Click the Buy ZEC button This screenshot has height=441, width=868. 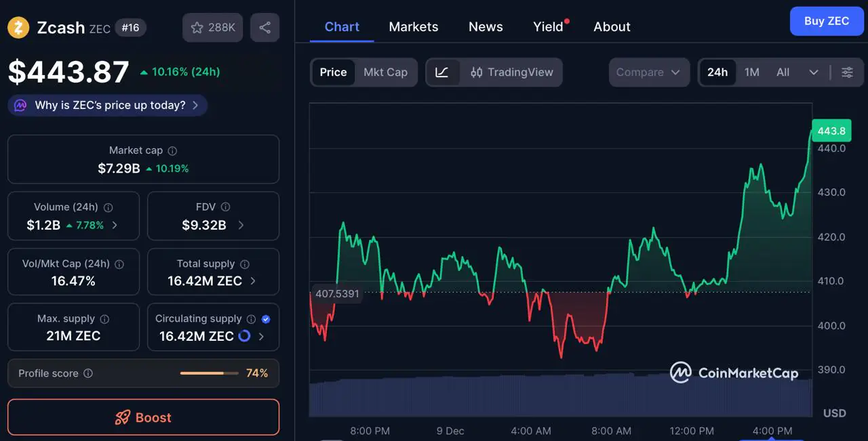click(x=826, y=21)
